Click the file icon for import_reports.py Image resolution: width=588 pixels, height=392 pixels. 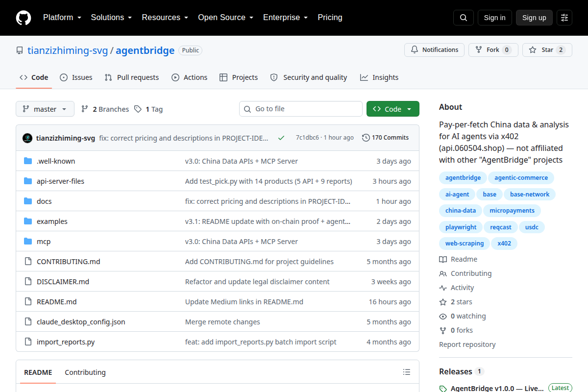pyautogui.click(x=28, y=342)
